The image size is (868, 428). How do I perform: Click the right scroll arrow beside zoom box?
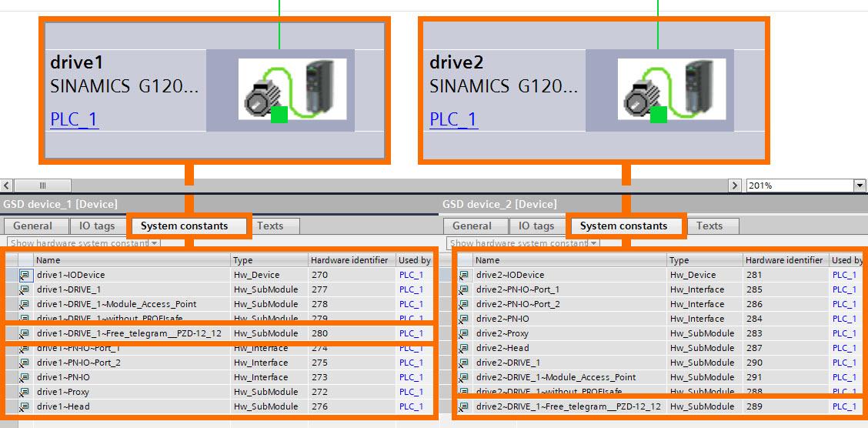[x=735, y=186]
